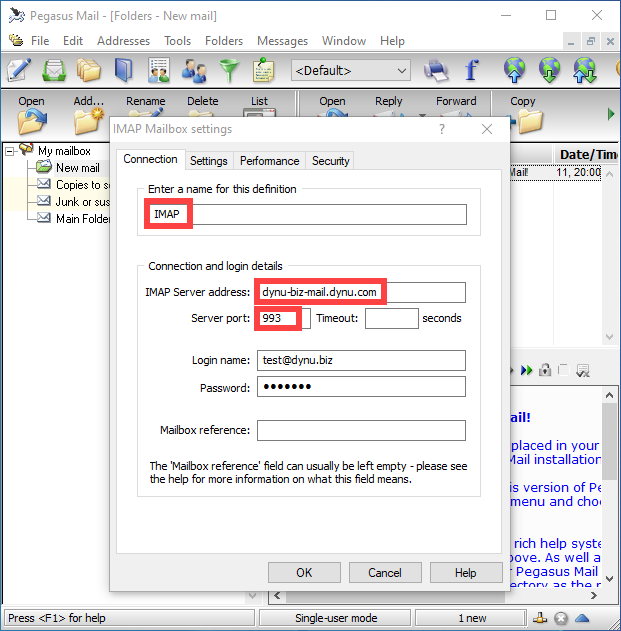This screenshot has width=621, height=631.
Task: Click the Rename folder toolbar button
Action: coord(146,106)
